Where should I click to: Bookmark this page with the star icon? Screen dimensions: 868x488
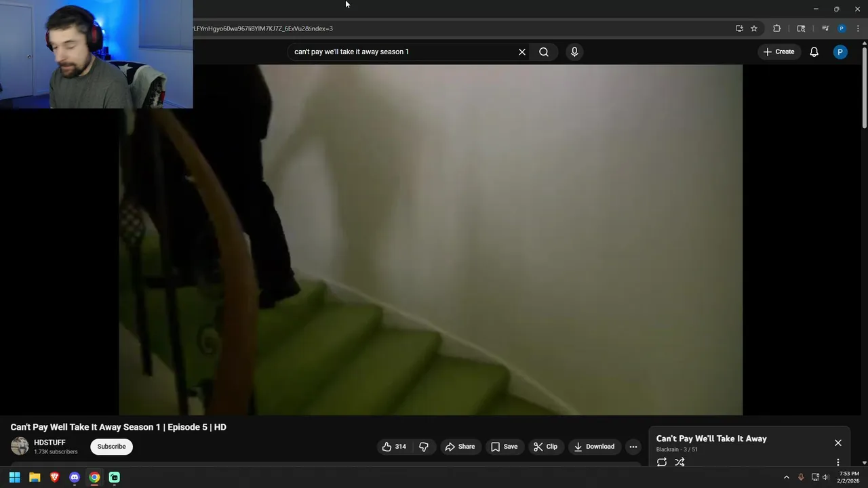pos(754,28)
